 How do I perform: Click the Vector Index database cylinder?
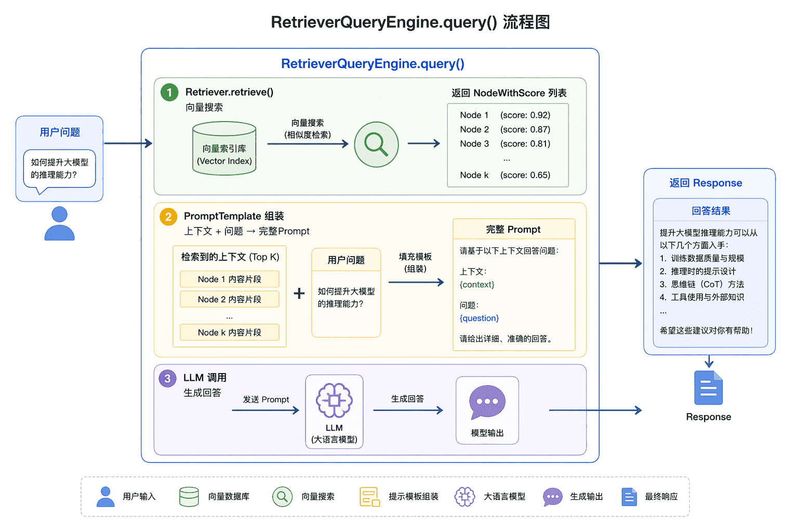coord(224,149)
